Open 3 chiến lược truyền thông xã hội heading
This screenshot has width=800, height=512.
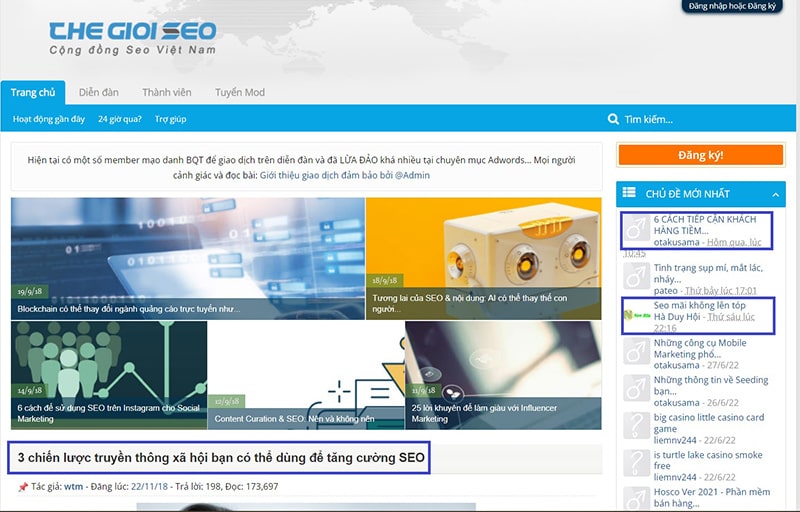click(221, 457)
